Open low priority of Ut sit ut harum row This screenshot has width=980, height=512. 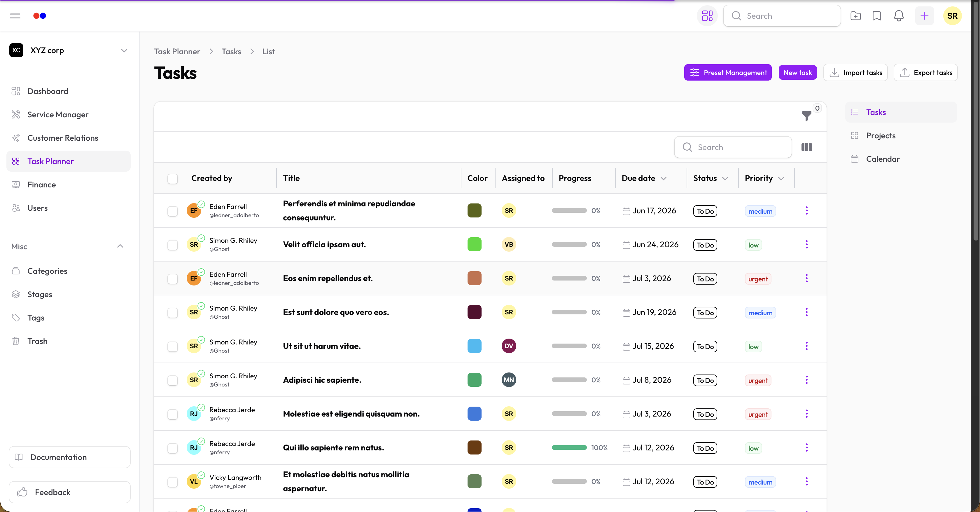click(753, 347)
